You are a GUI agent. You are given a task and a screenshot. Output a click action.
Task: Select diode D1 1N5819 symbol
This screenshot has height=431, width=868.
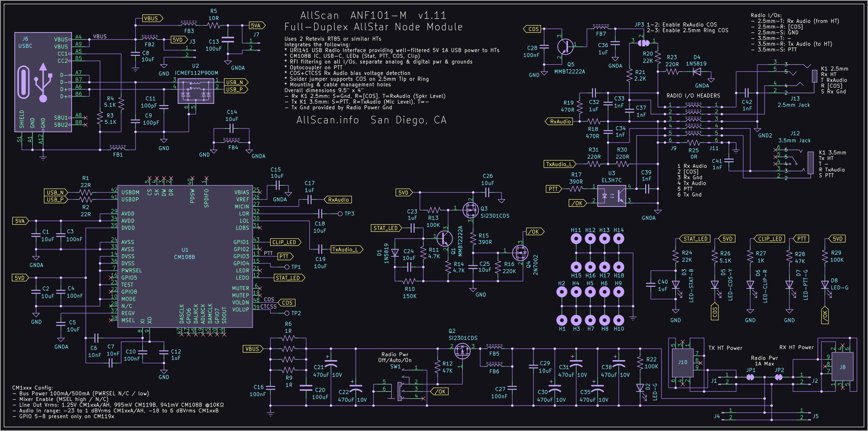click(x=395, y=253)
